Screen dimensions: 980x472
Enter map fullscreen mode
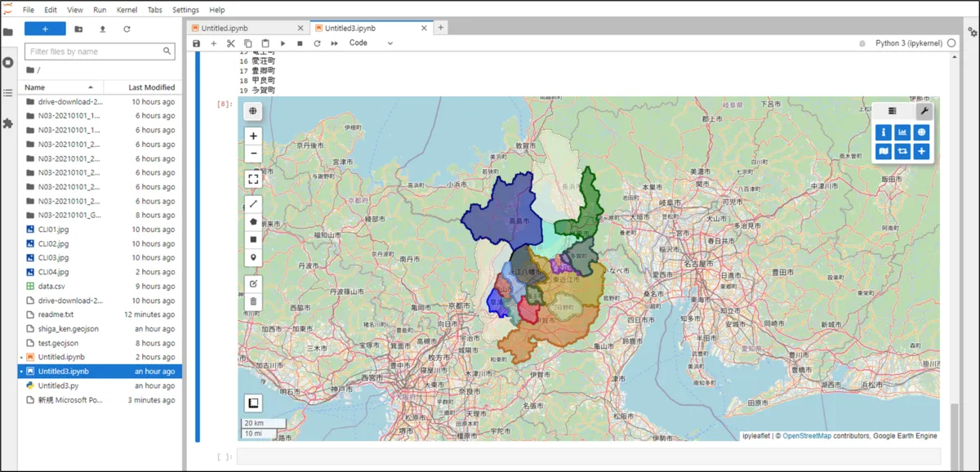click(253, 178)
